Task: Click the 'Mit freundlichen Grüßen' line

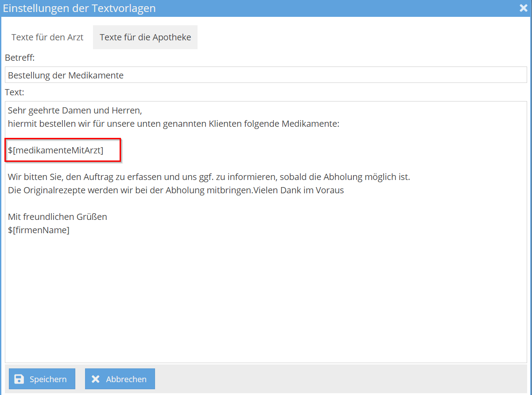Action: pyautogui.click(x=58, y=217)
